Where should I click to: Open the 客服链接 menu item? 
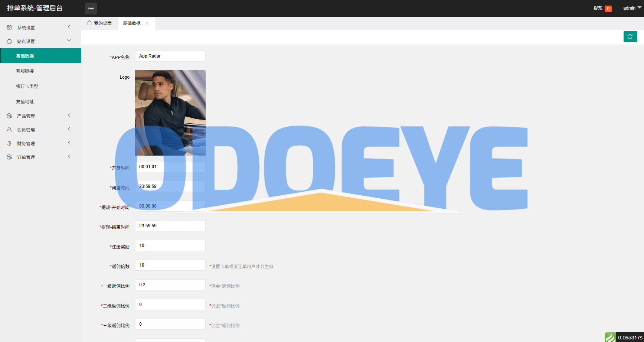25,71
